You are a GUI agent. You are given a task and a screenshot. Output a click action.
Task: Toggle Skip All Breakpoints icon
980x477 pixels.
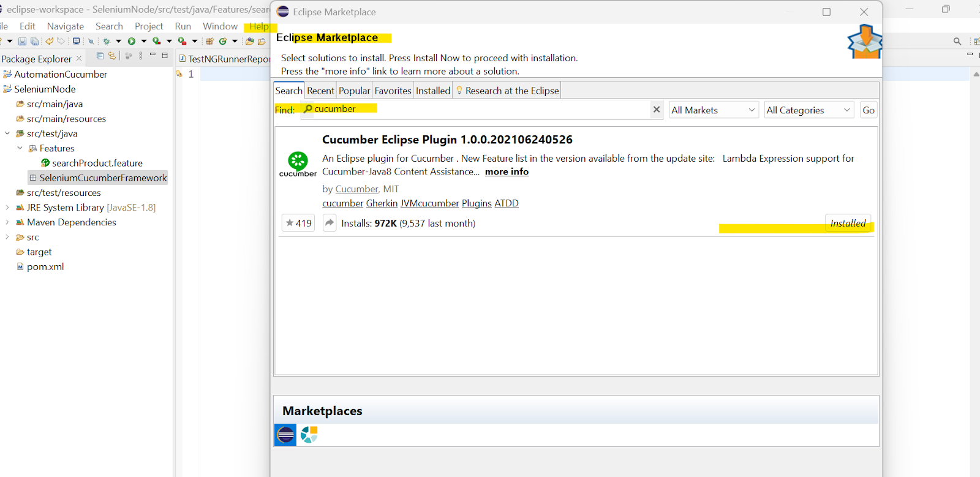(91, 42)
